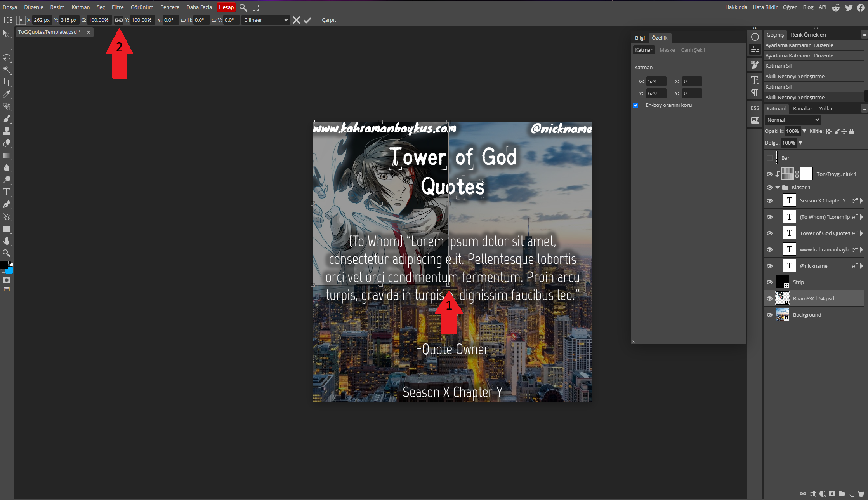
Task: Open the Öğren link
Action: click(x=790, y=7)
